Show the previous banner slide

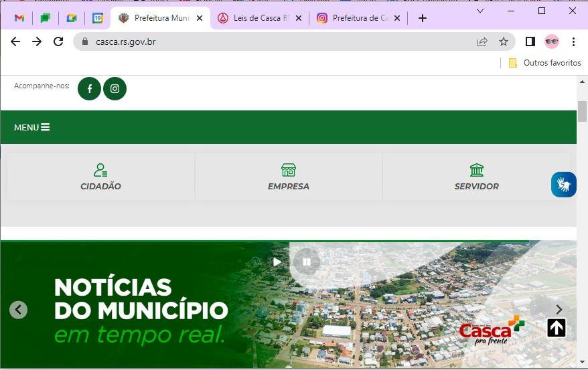(x=18, y=310)
